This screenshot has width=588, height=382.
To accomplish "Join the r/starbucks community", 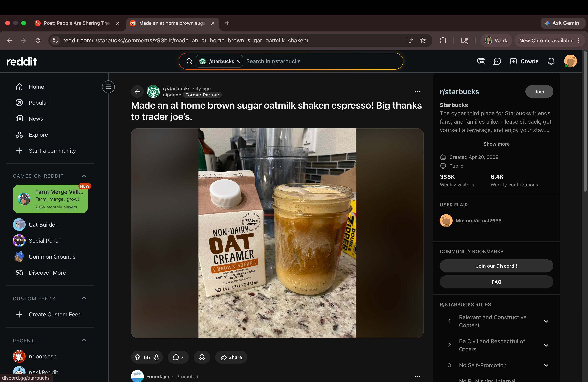I will tap(539, 92).
